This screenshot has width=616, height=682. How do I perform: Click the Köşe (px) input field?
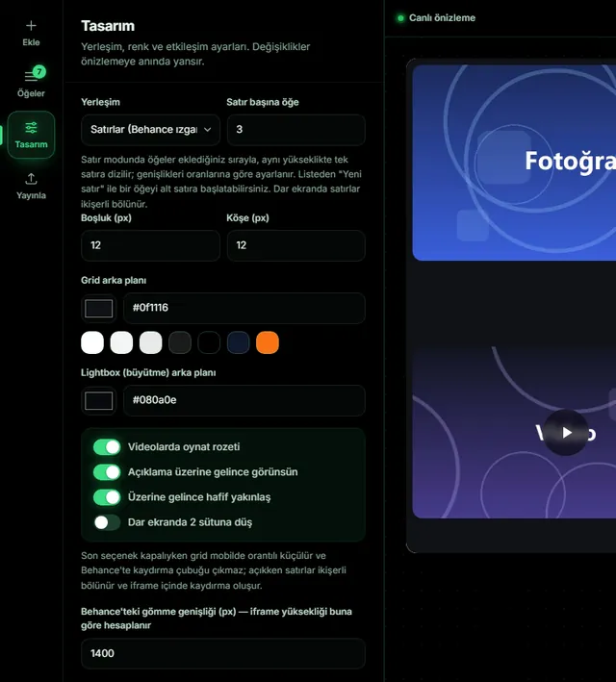click(x=296, y=245)
